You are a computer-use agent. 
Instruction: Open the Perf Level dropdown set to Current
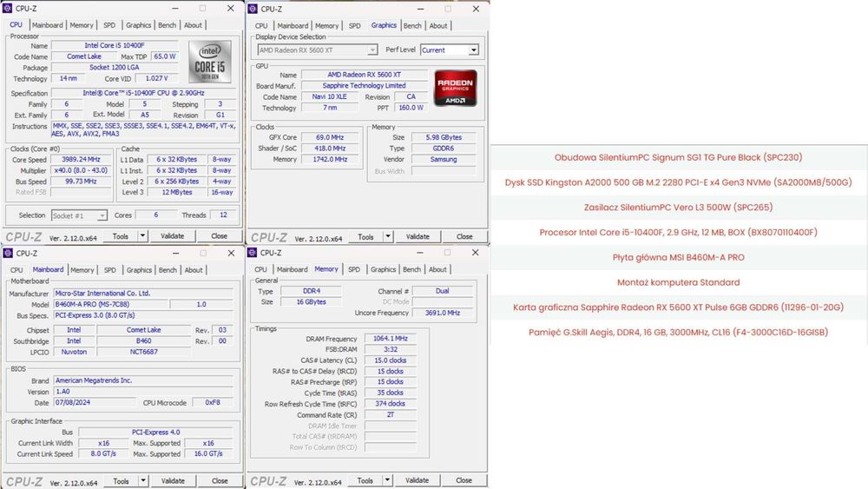(450, 50)
